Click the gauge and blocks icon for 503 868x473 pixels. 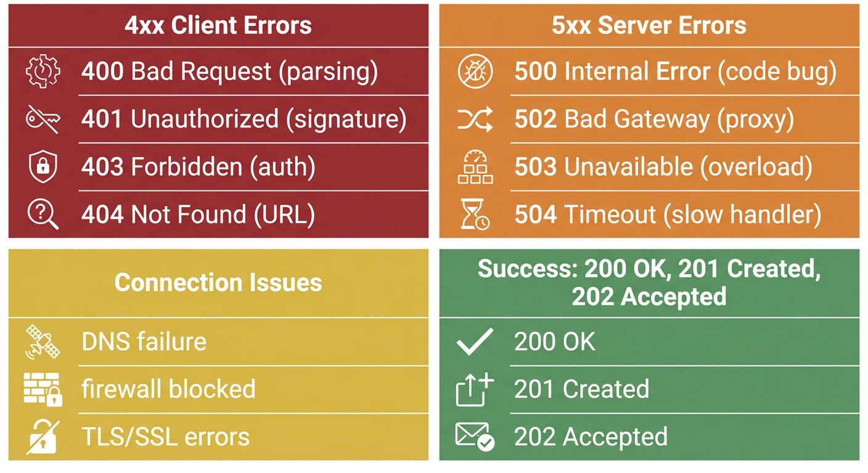tap(475, 167)
